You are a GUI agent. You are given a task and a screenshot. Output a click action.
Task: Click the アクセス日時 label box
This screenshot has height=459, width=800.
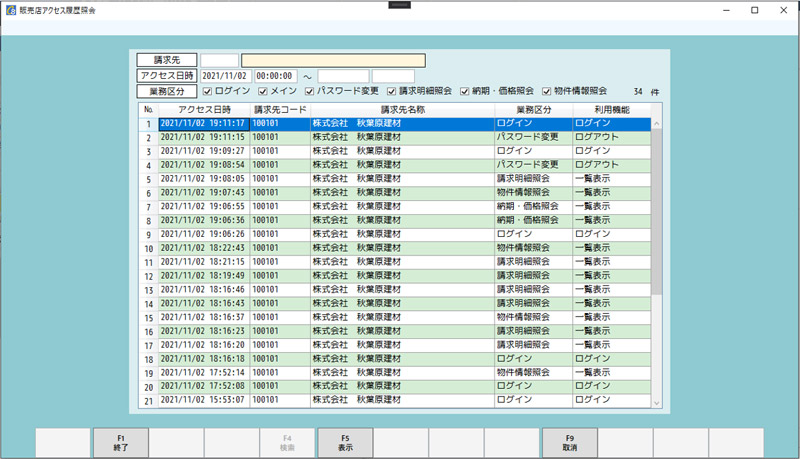(x=167, y=76)
